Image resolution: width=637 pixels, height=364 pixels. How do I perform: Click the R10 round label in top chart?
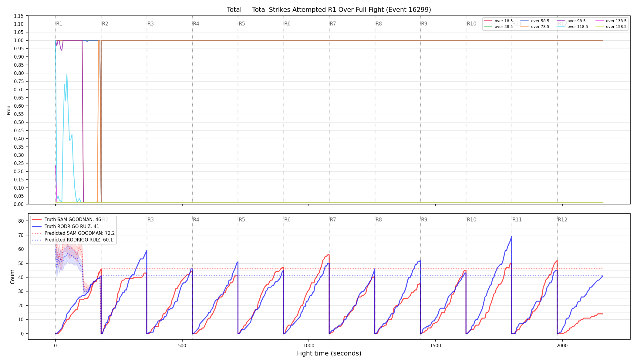pyautogui.click(x=471, y=24)
